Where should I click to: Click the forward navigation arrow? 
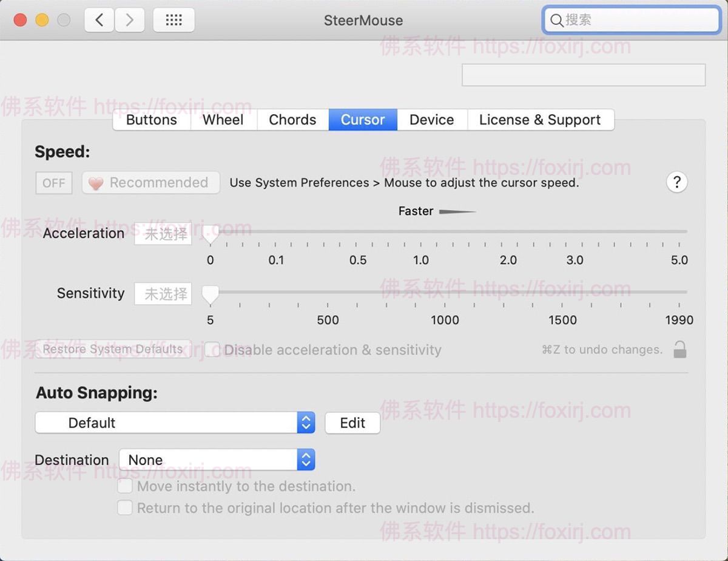pyautogui.click(x=129, y=19)
